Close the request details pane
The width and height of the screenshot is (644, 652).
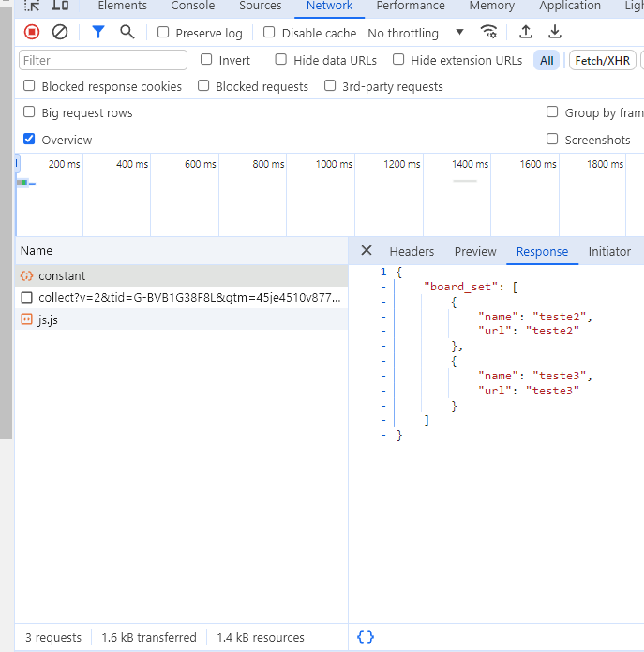[367, 250]
